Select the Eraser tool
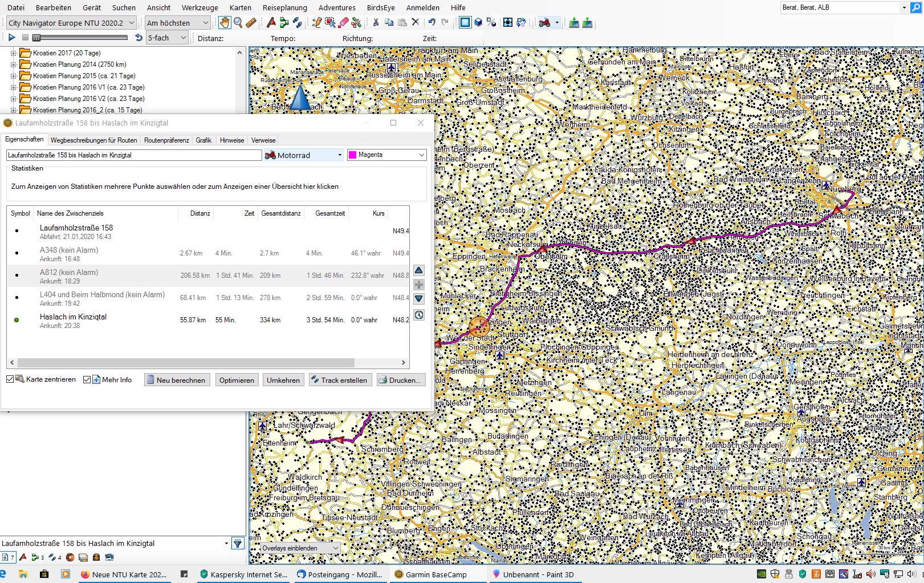The image size is (924, 583). 343,23
